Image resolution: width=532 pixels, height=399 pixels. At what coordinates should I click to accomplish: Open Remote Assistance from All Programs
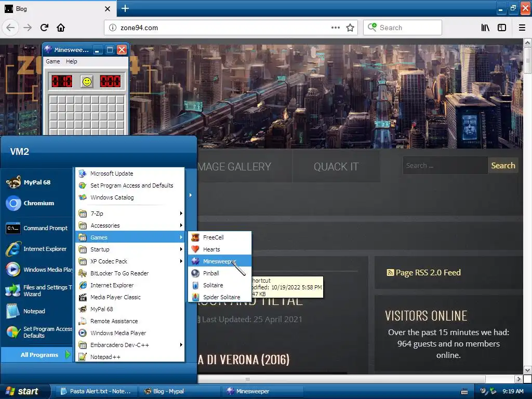tap(130, 321)
